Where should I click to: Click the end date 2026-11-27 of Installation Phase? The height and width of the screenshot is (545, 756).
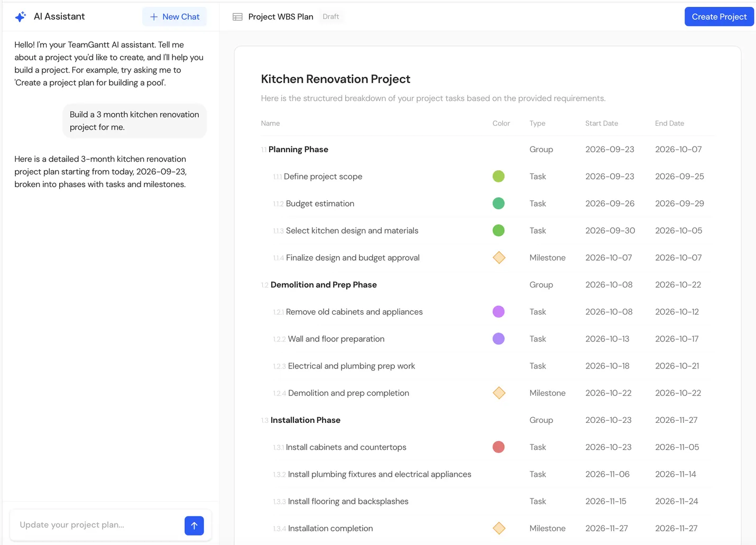click(676, 420)
